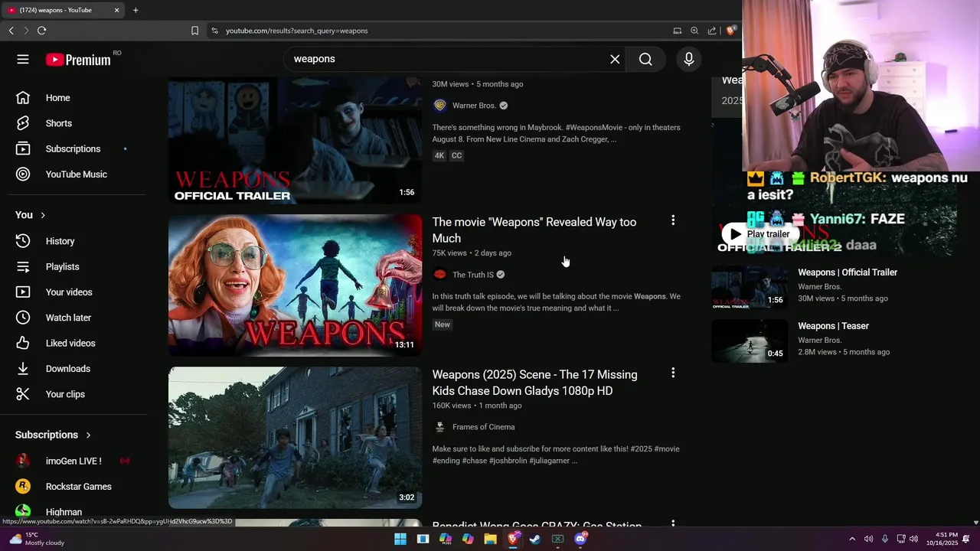Viewport: 980px width, 551px height.
Task: Close the 'weapons - YouTube' tab
Action: [x=117, y=10]
